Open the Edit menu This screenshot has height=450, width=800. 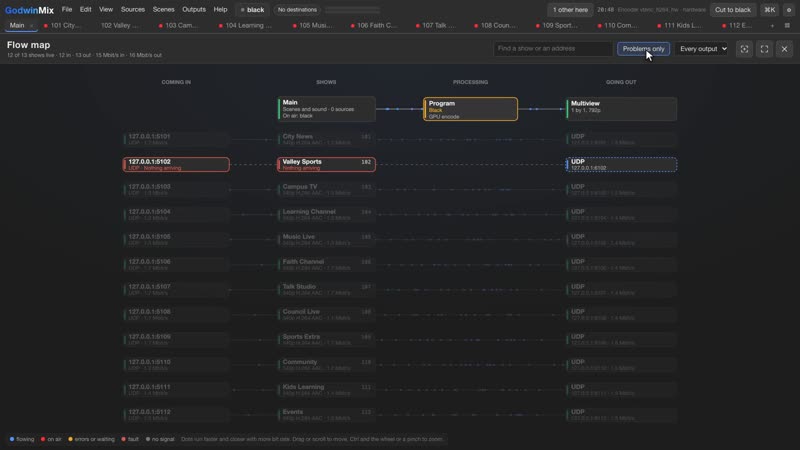(86, 10)
